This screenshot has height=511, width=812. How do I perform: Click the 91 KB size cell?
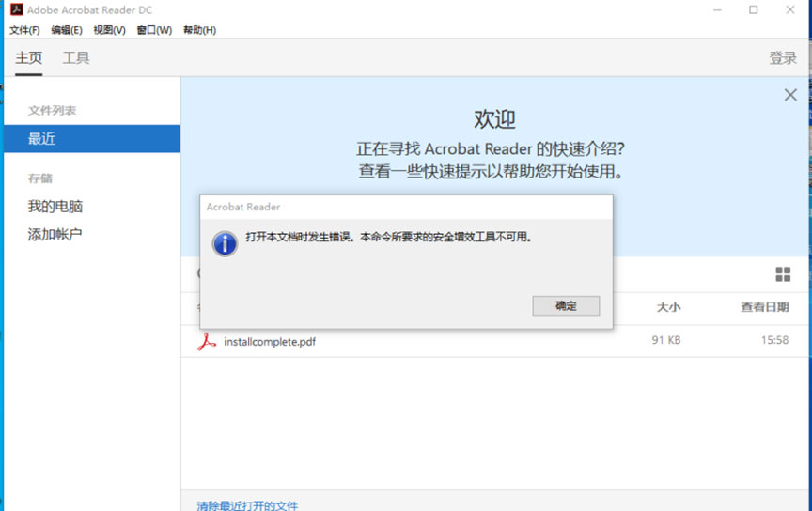point(666,340)
